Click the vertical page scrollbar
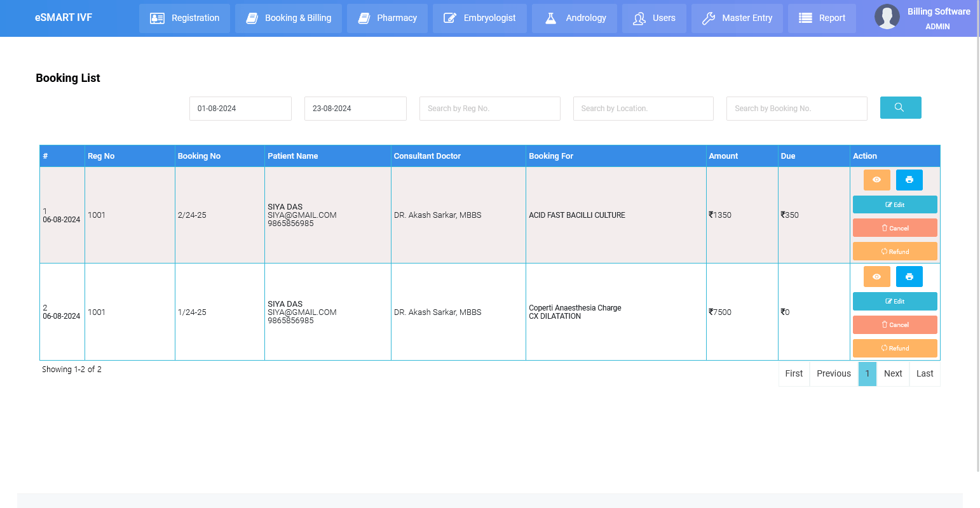This screenshot has height=508, width=980. pyautogui.click(x=977, y=254)
